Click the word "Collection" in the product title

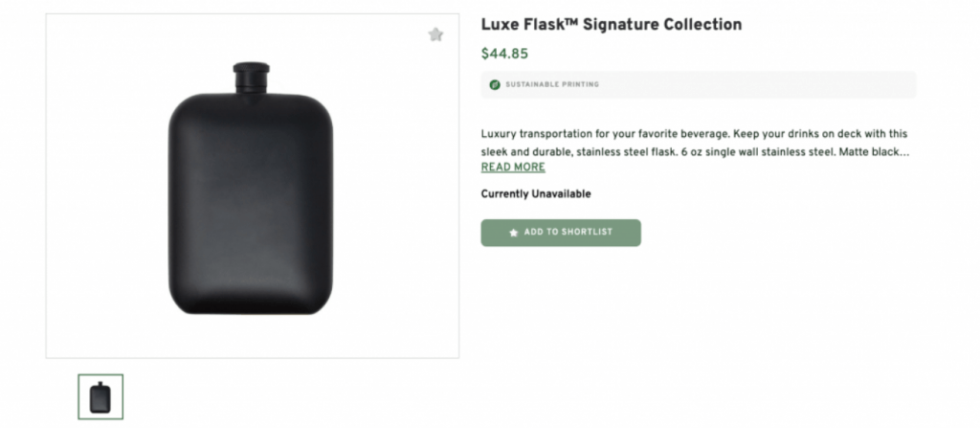click(709, 25)
